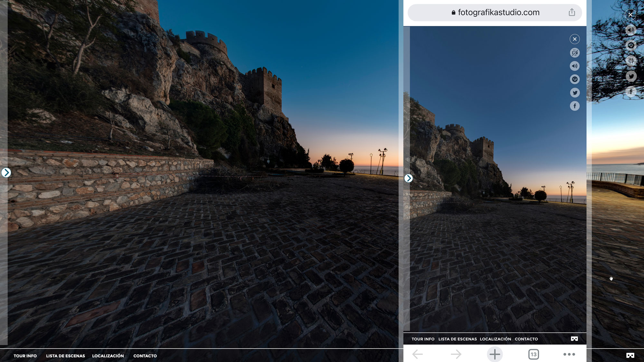Expand the desktop side panel chevron arrow
This screenshot has width=644, height=362.
(x=6, y=173)
